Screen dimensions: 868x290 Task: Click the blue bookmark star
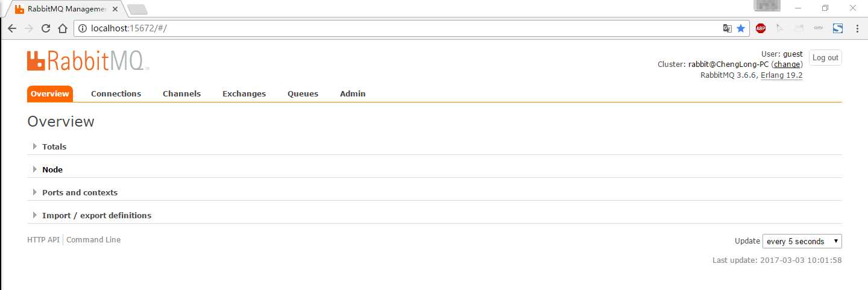[x=741, y=28]
